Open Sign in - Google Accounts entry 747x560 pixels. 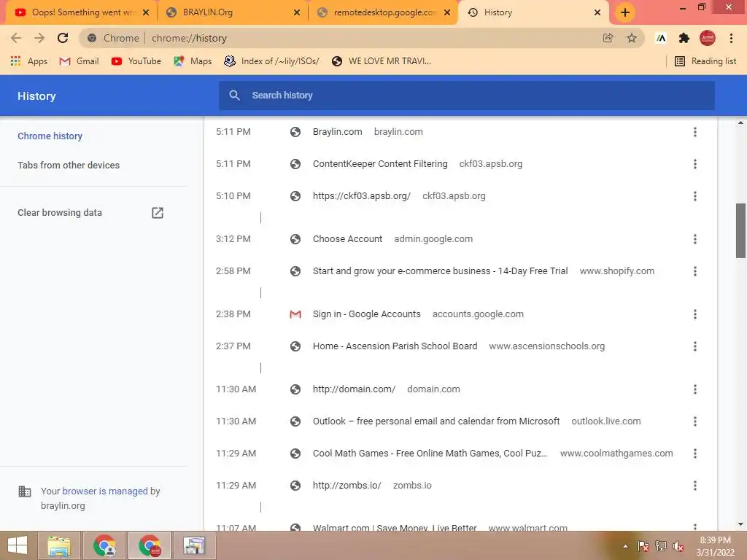tap(366, 314)
